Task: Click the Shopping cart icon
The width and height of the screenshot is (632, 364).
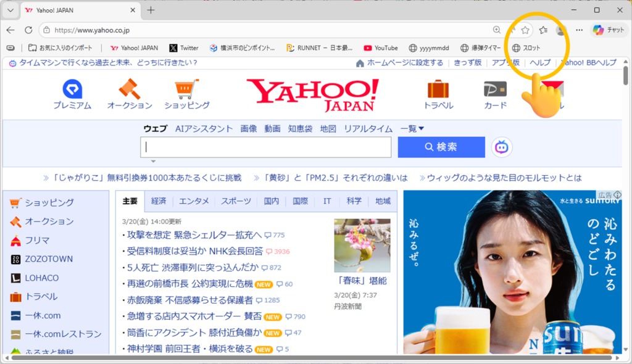Action: pyautogui.click(x=186, y=89)
